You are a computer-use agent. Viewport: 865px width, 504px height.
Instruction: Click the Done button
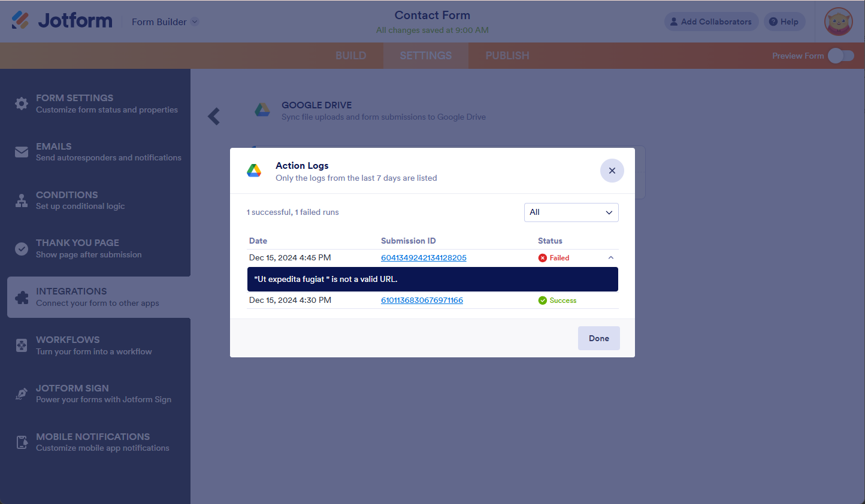(599, 338)
